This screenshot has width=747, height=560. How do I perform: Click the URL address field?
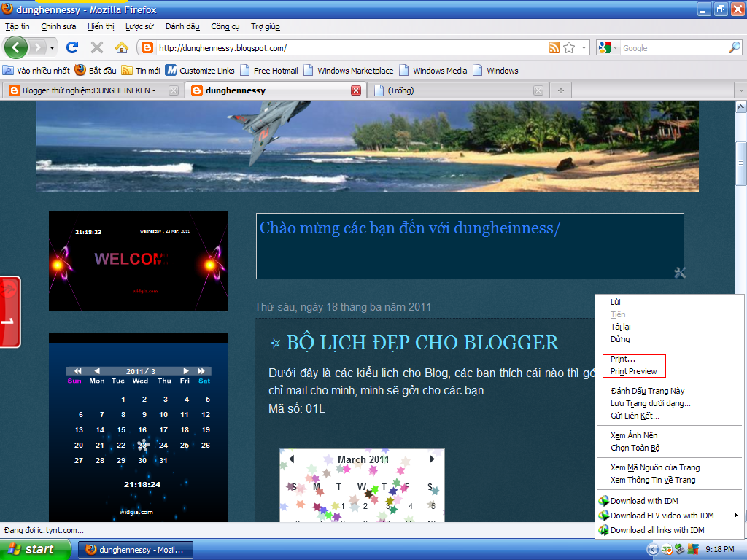[352, 47]
